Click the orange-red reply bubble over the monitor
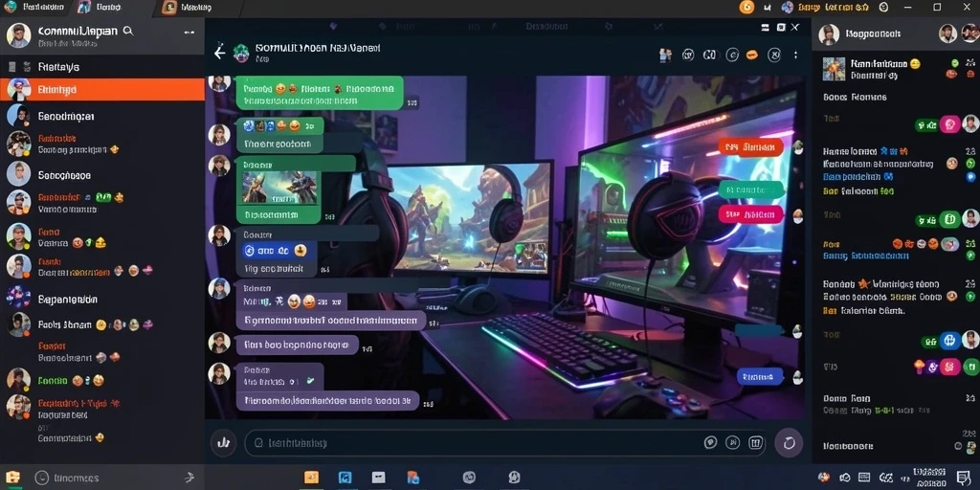980x490 pixels. [x=750, y=147]
